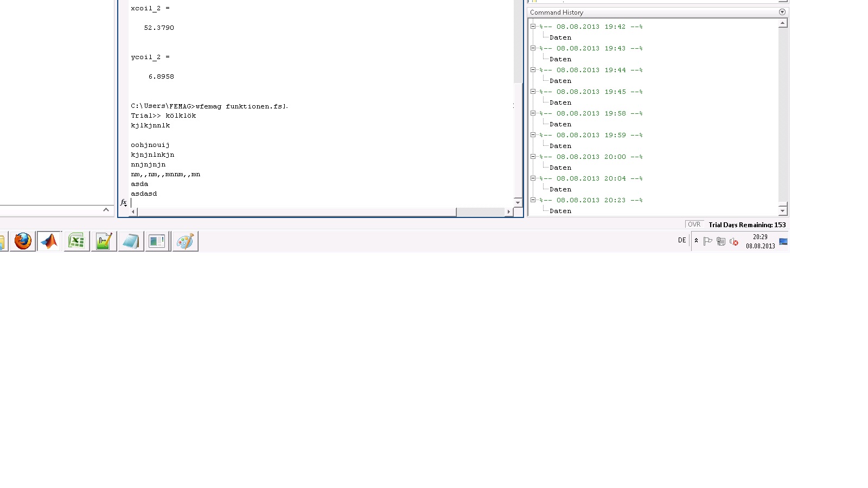Viewport: 868px width, 488px height.
Task: Open the Notepad taskbar icon
Action: pyautogui.click(x=131, y=241)
